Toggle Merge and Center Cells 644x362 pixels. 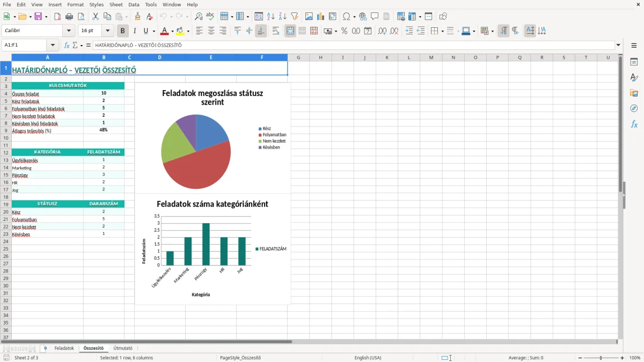(x=290, y=31)
